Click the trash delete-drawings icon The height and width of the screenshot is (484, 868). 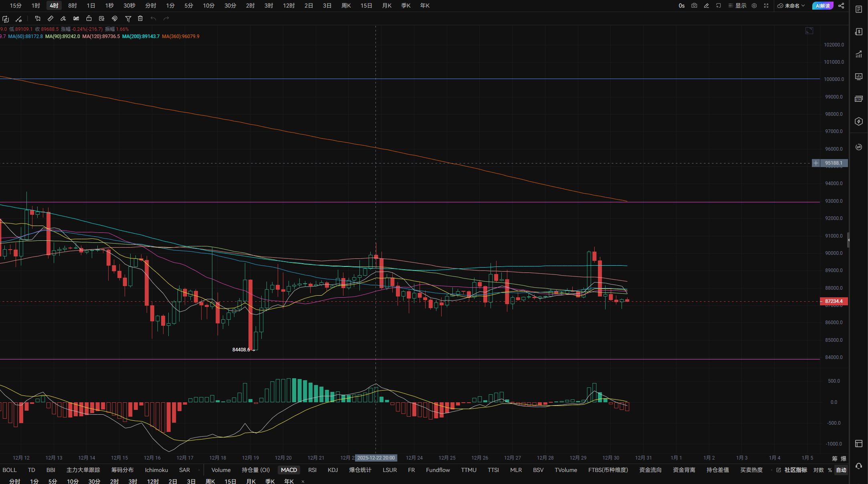[x=140, y=18]
